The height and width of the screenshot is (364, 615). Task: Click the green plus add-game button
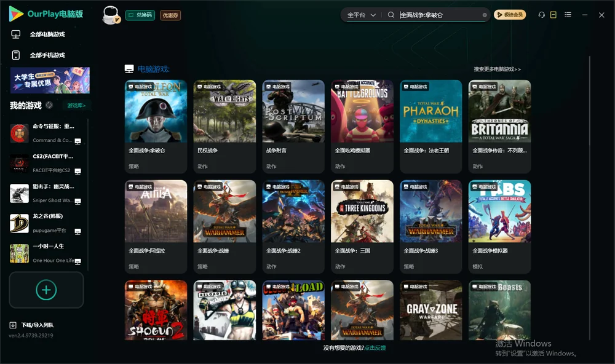click(x=46, y=290)
